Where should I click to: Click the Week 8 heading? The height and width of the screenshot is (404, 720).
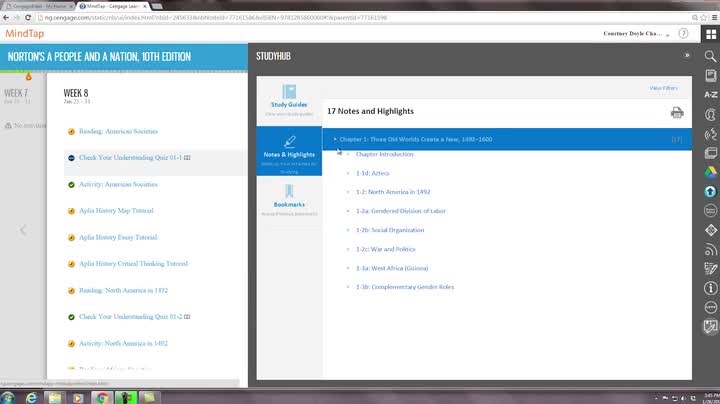coord(76,93)
